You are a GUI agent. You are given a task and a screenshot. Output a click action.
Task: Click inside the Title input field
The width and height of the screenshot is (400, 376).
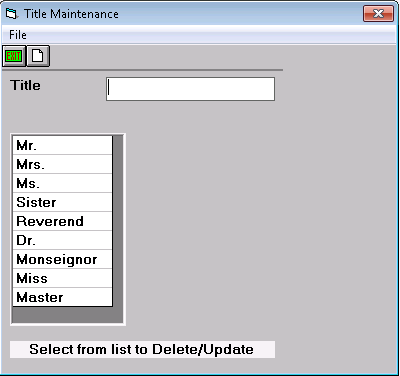[x=190, y=89]
